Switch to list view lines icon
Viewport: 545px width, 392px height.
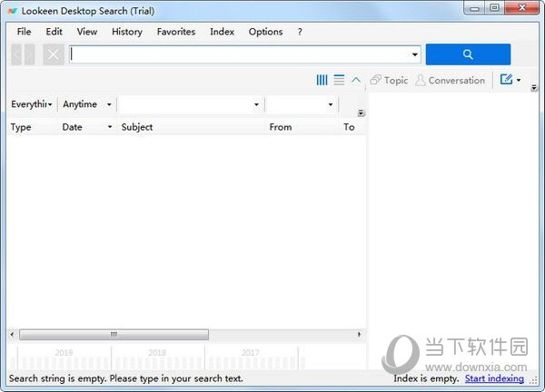point(339,80)
